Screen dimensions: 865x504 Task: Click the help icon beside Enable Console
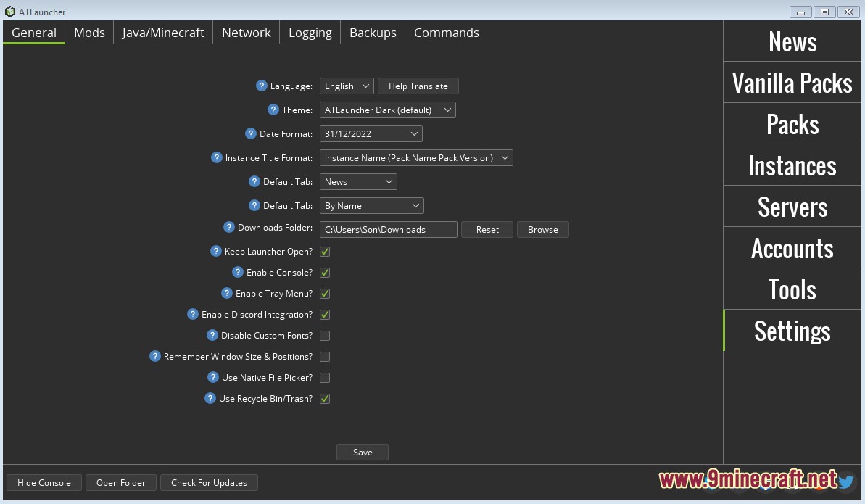(x=238, y=272)
